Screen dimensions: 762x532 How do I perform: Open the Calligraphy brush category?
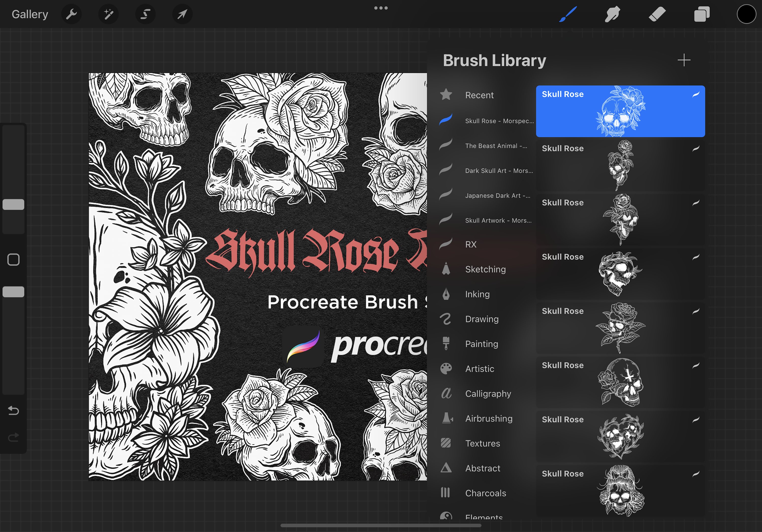[488, 394]
